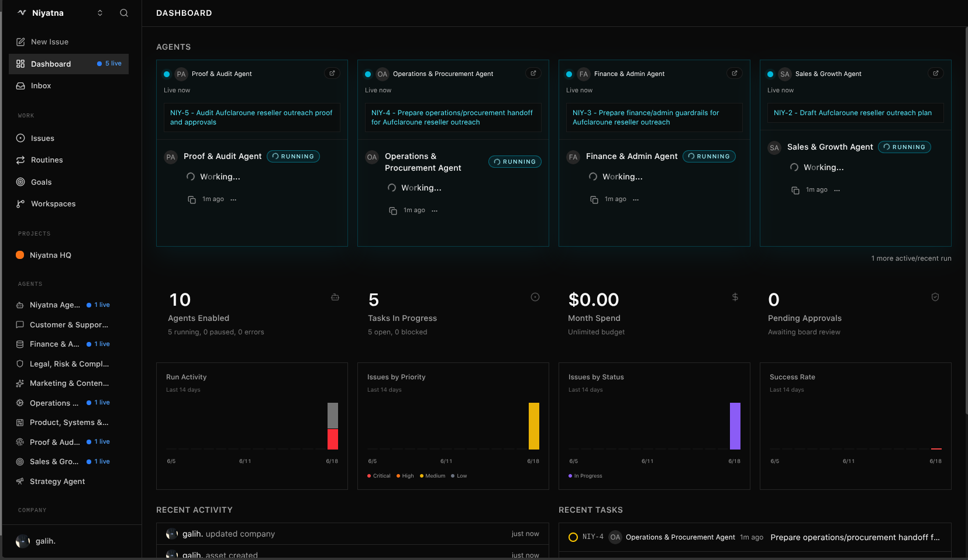This screenshot has width=968, height=560.
Task: Open more options on Sales & Growth run
Action: click(x=837, y=190)
